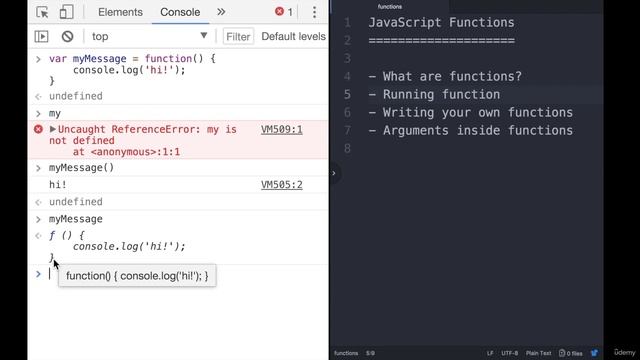Open the Default levels dropdown
This screenshot has width=640, height=360.
293,36
